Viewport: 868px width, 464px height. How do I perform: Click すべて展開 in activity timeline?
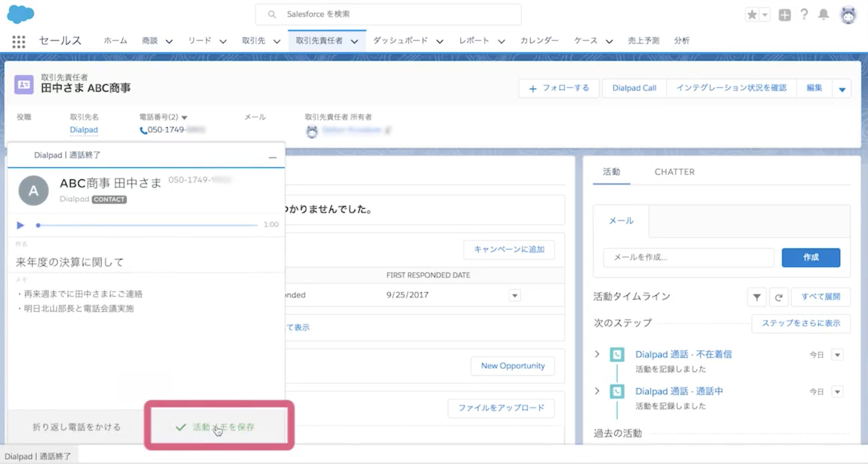(x=821, y=297)
